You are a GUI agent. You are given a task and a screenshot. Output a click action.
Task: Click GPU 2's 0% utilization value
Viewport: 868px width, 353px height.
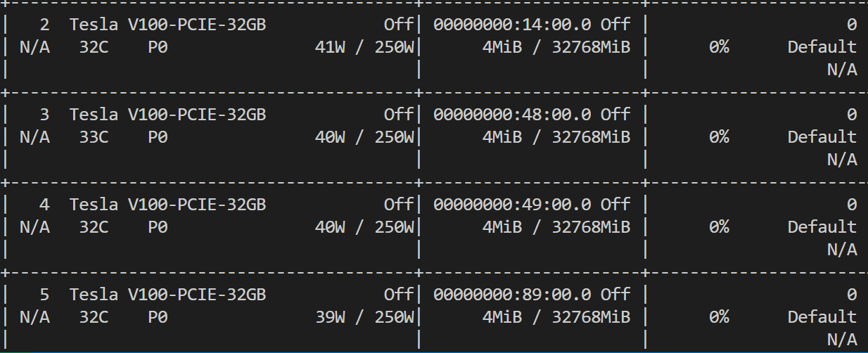coord(719,47)
